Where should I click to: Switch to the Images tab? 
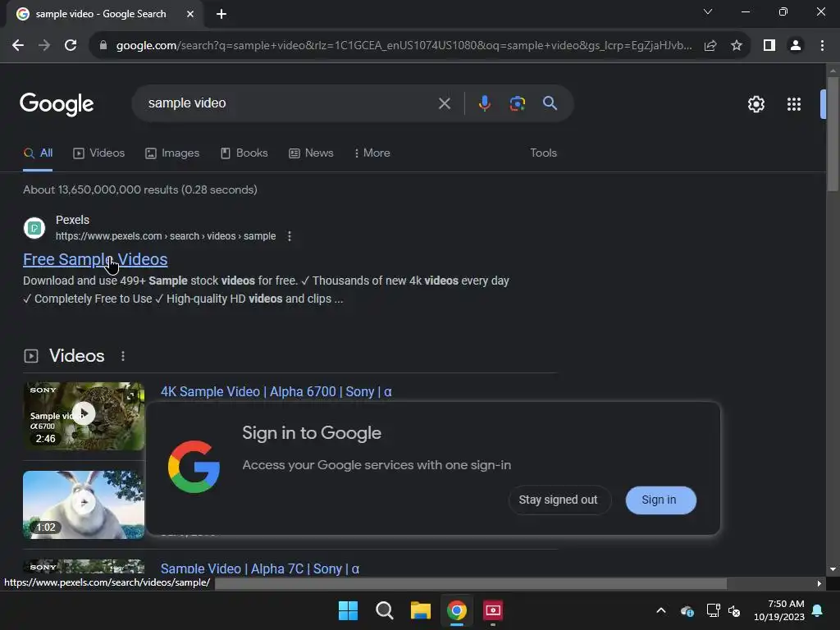click(x=172, y=153)
